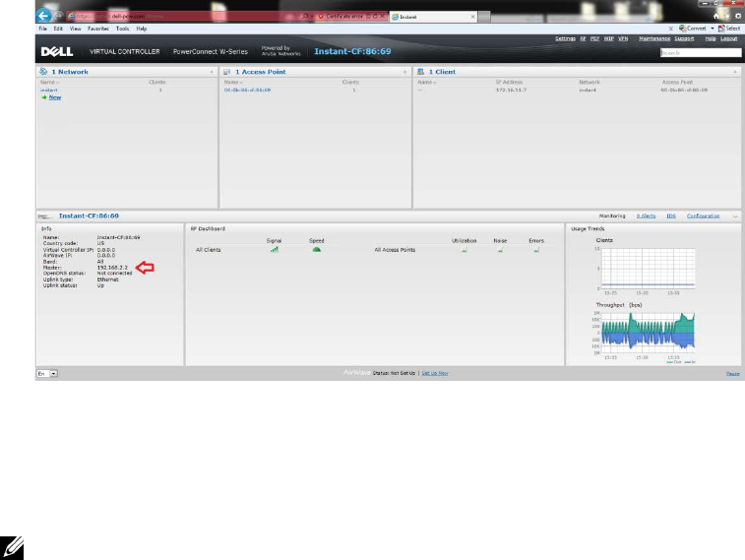Open the browser Home icon
The height and width of the screenshot is (560, 745).
(x=716, y=16)
